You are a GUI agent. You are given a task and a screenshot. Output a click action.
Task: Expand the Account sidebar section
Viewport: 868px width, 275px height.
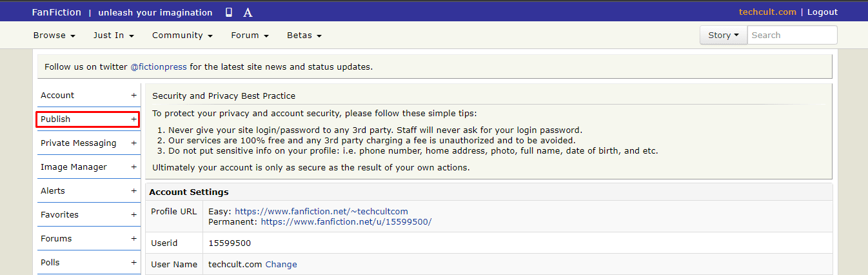[88, 96]
